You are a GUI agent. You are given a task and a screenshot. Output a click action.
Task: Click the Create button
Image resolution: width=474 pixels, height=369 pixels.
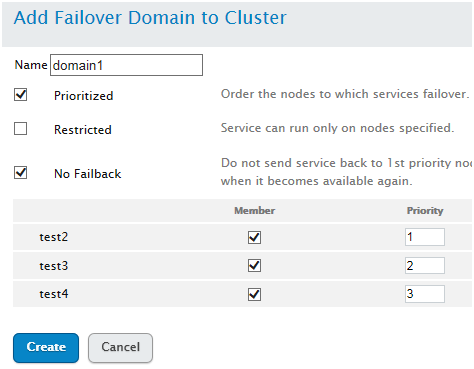click(x=46, y=348)
